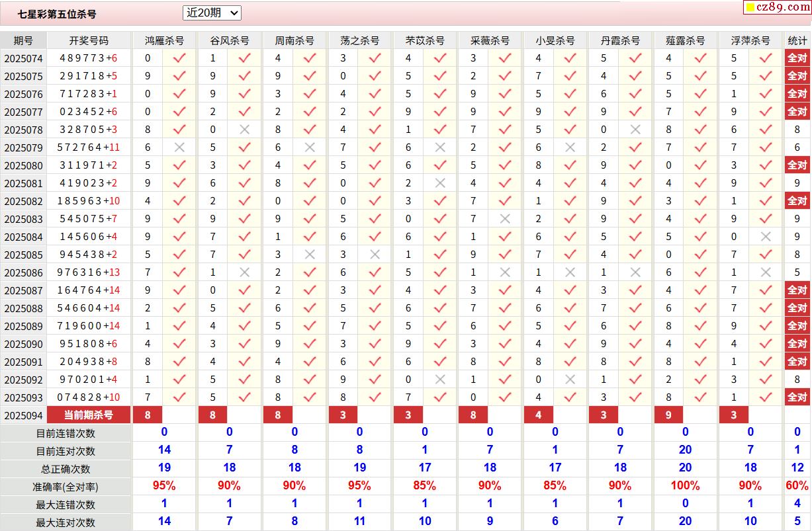The height and width of the screenshot is (531, 812).
Task: Click the check mark for 浮萍杀号 in row 2025093
Action: tap(766, 397)
